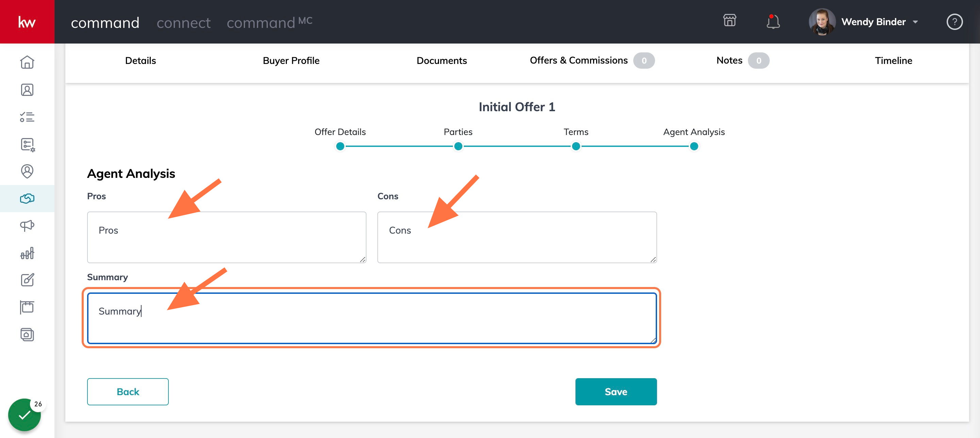Screen dimensions: 980x438
Task: Click the Back button
Action: click(128, 392)
